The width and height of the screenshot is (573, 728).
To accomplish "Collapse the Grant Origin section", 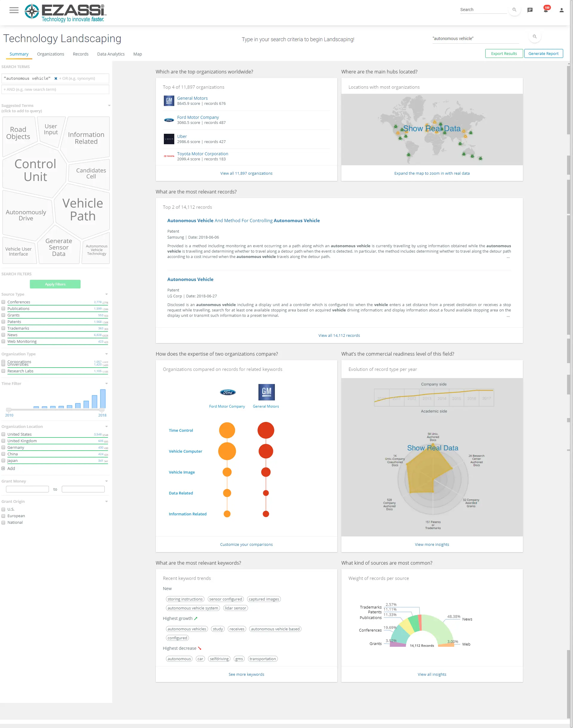I will (x=106, y=501).
